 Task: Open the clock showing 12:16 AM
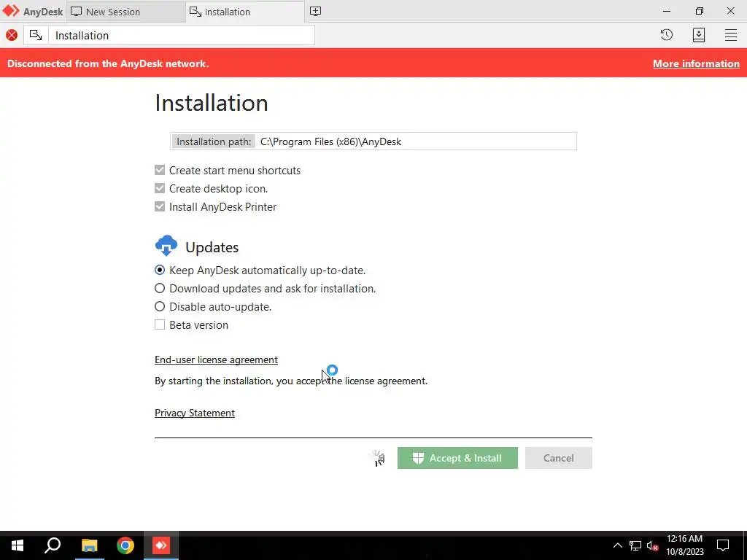pos(684,545)
